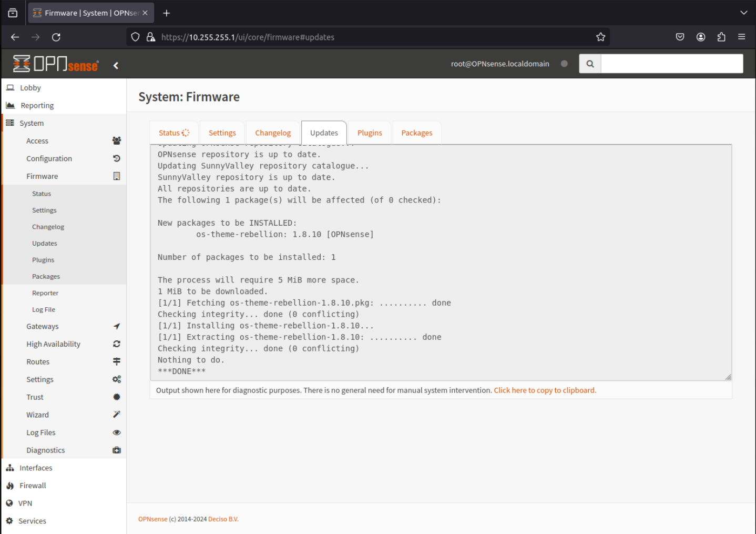Click root@OPNsense.localdomain user label
This screenshot has width=756, height=534.
click(x=500, y=64)
